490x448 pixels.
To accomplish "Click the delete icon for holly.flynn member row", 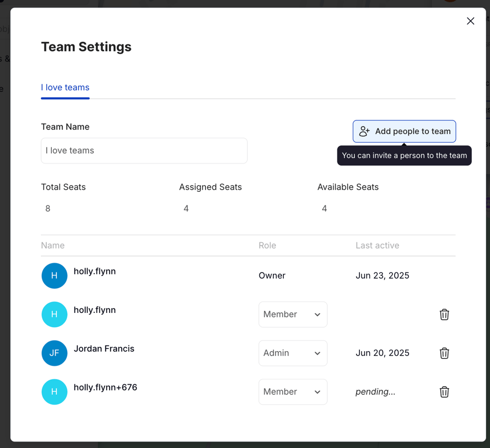I will [444, 314].
